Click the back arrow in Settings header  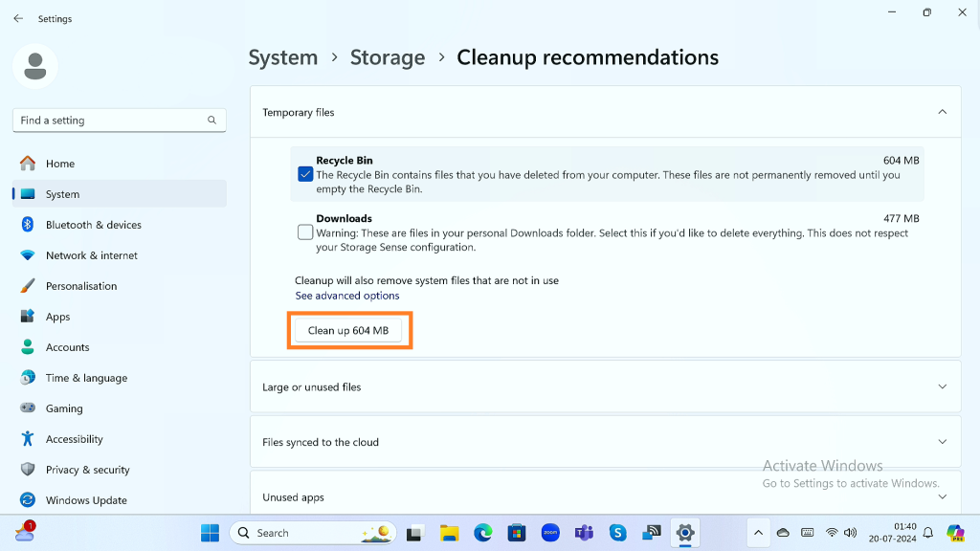18,18
